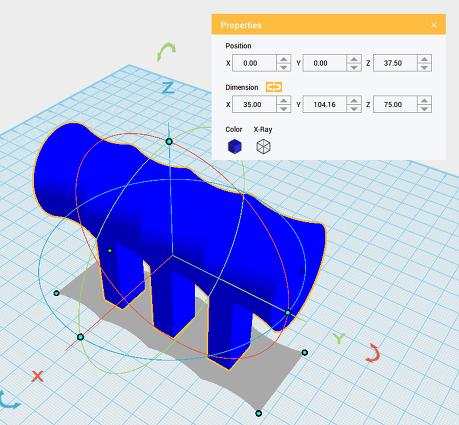Image resolution: width=459 pixels, height=425 pixels.
Task: Click the green rotation arrow near Z axis
Action: 166,52
